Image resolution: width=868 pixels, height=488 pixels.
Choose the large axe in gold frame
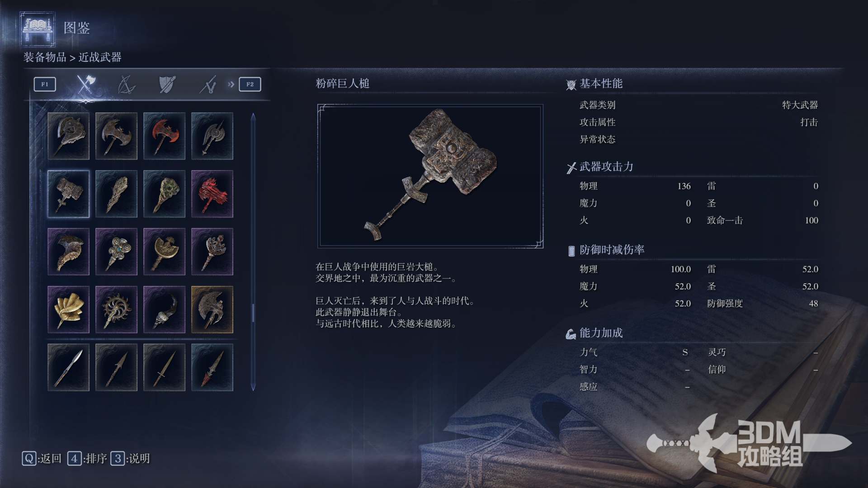pyautogui.click(x=212, y=310)
